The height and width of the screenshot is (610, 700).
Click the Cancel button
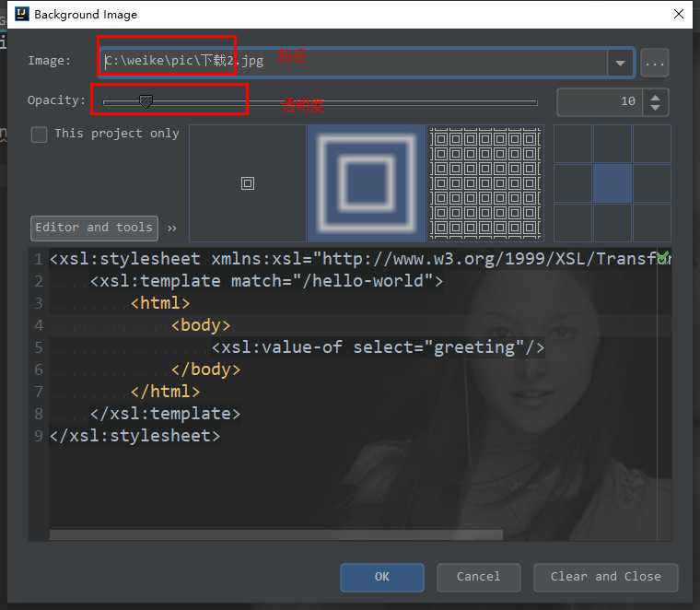pos(479,577)
